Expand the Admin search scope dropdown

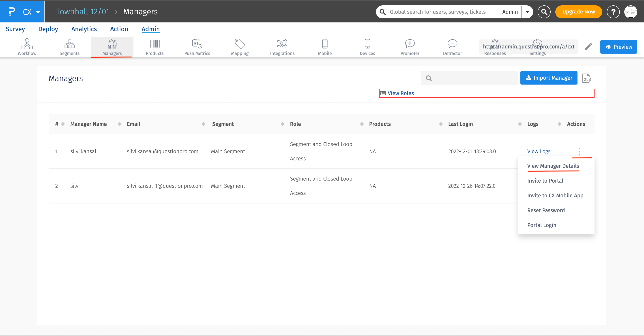pyautogui.click(x=527, y=12)
